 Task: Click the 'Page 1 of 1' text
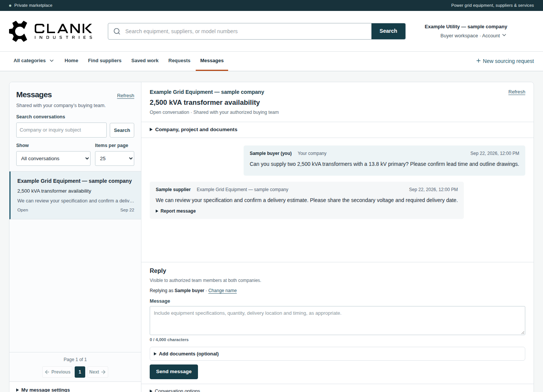coord(75,360)
